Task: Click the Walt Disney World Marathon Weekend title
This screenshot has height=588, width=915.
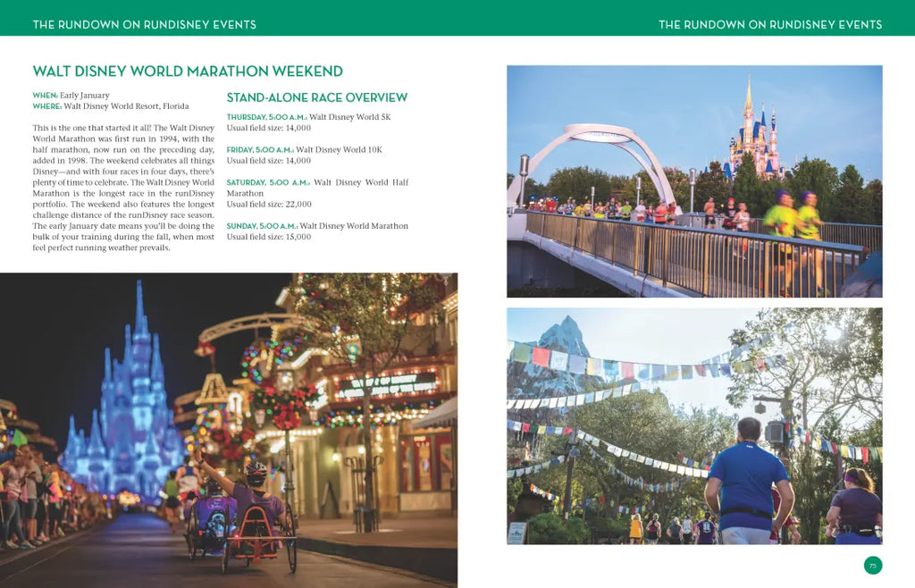Action: [x=188, y=71]
